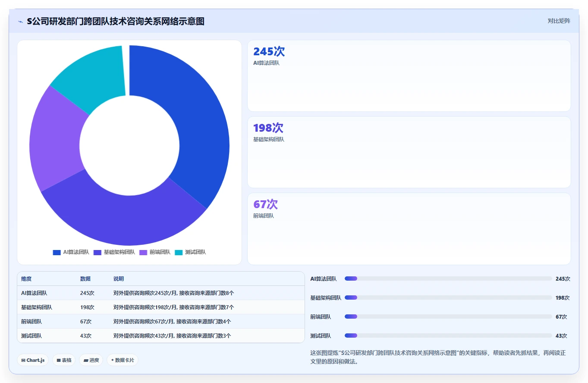Click the indigo 基础架构团队 donut segment
Image resolution: width=588 pixels, height=383 pixels.
125,220
